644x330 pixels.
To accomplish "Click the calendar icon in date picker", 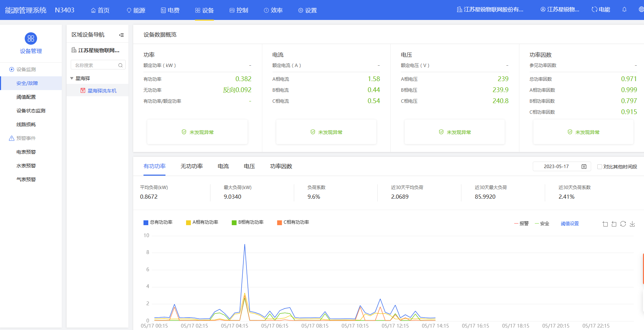I will click(584, 166).
